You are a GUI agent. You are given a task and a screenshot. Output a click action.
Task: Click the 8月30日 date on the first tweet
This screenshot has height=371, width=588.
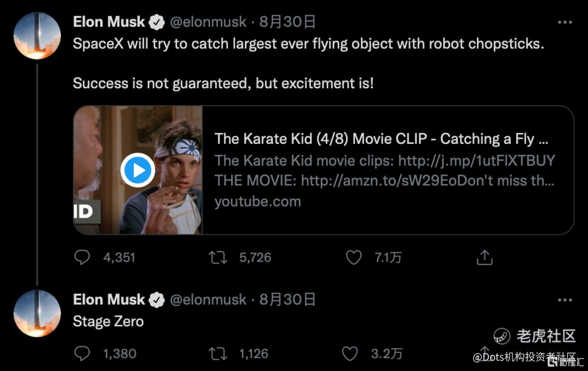287,22
